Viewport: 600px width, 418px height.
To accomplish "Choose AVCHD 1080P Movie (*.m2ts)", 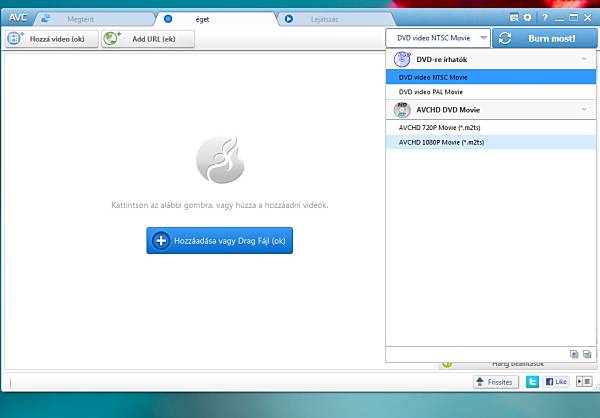I will (x=491, y=142).
